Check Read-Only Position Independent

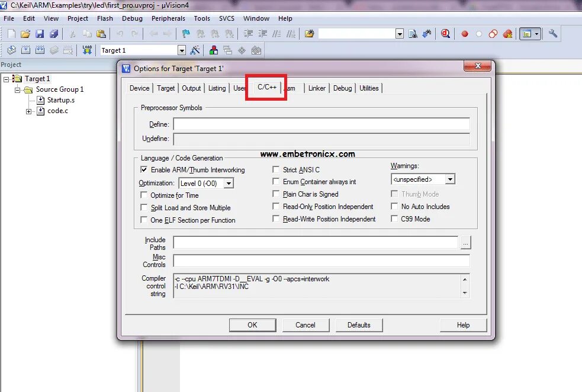tap(276, 206)
